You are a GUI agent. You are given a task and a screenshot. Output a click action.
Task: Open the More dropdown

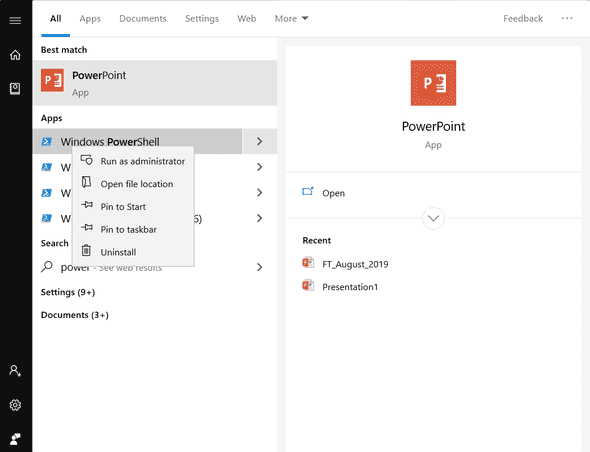pos(291,18)
